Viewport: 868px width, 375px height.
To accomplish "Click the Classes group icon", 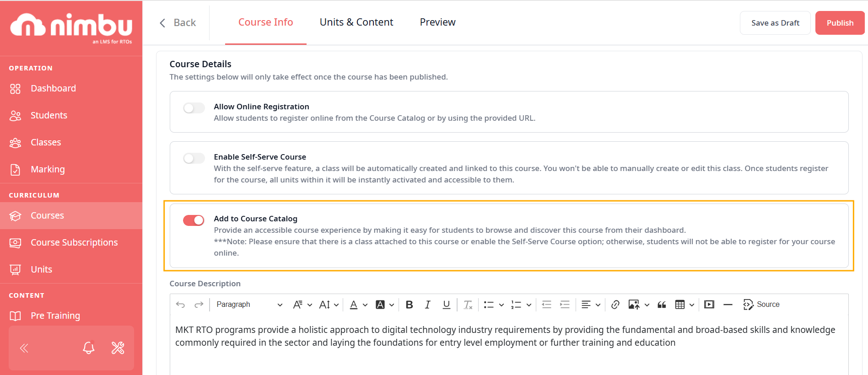I will [15, 143].
